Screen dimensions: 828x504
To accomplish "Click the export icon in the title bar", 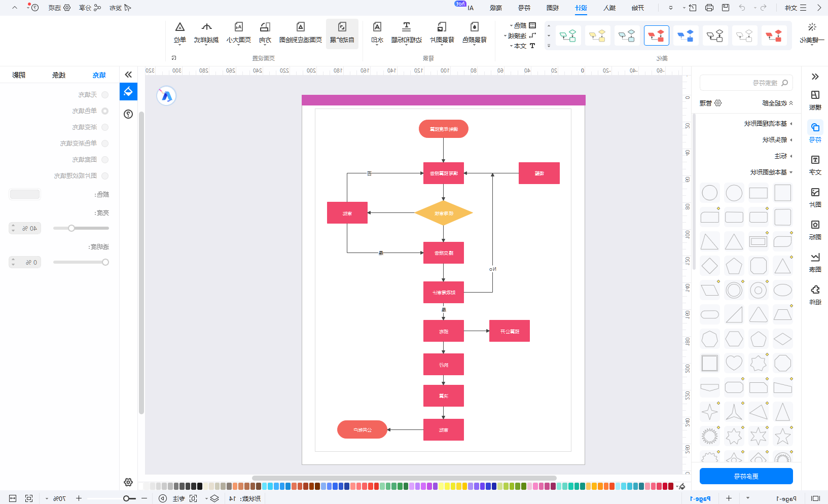I will click(x=693, y=8).
